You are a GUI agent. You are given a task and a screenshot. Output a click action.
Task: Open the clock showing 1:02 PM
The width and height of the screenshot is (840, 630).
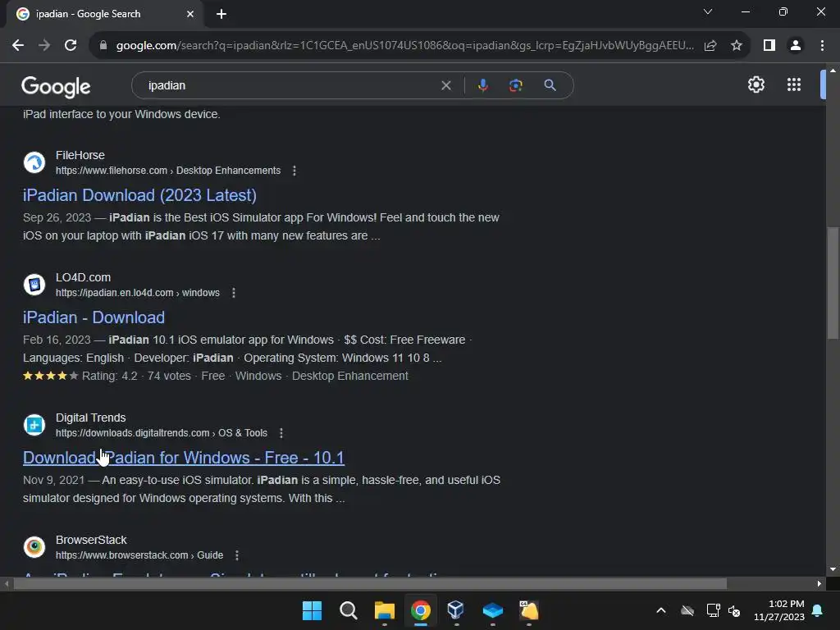(779, 610)
